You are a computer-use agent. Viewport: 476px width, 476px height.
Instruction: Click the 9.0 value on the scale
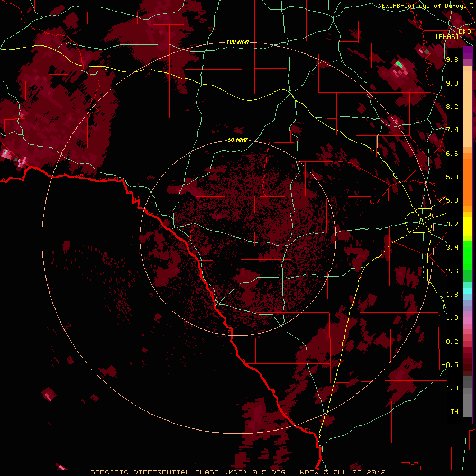point(452,83)
